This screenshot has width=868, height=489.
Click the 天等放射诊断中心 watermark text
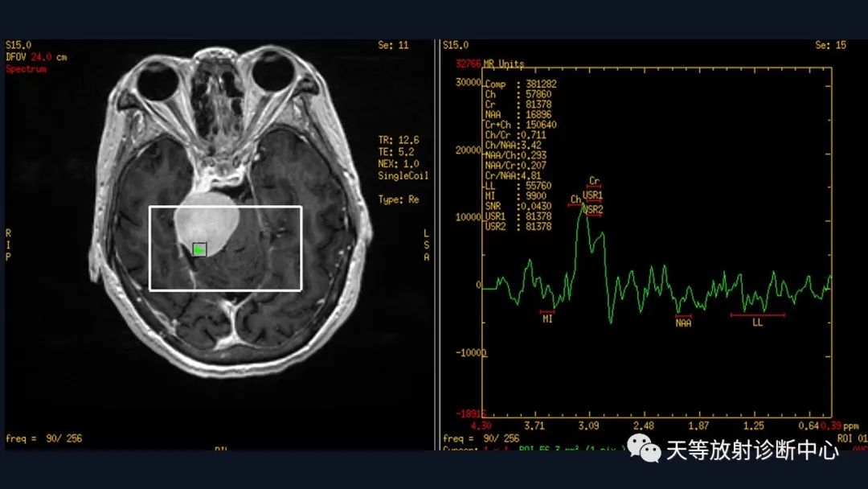[752, 450]
